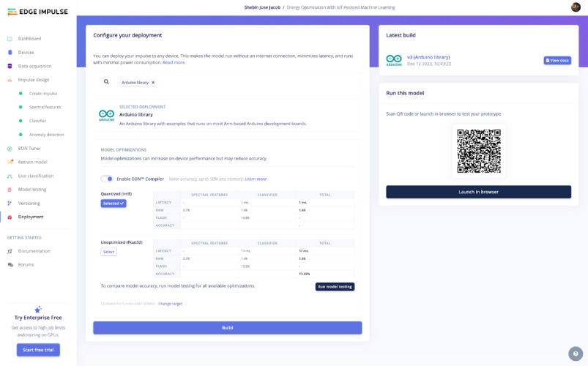Click the Dashboard icon in sidebar
The width and height of the screenshot is (588, 366).
click(x=10, y=39)
